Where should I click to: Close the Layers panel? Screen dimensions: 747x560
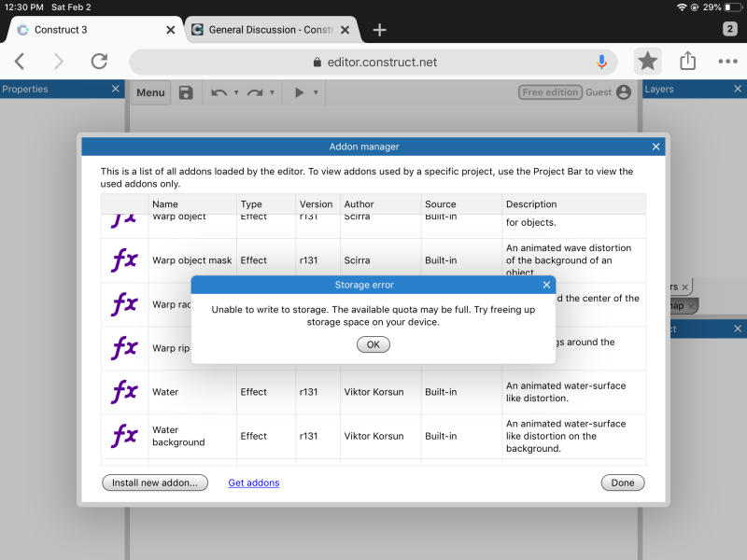pos(738,89)
